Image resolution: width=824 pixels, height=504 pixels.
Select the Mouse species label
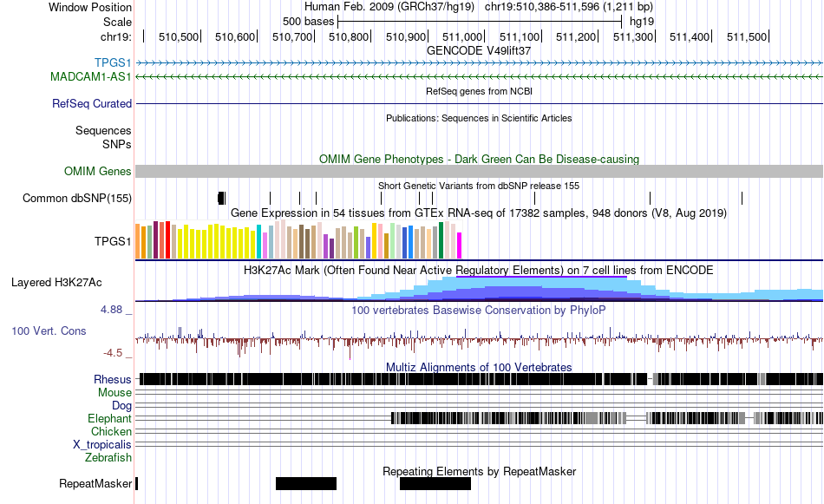point(114,393)
